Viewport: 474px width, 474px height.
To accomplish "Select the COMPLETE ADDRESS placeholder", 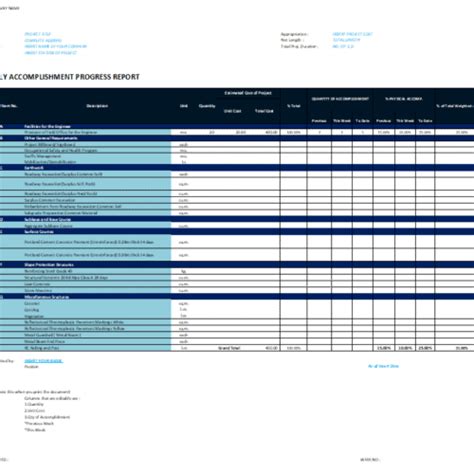I will tap(43, 40).
